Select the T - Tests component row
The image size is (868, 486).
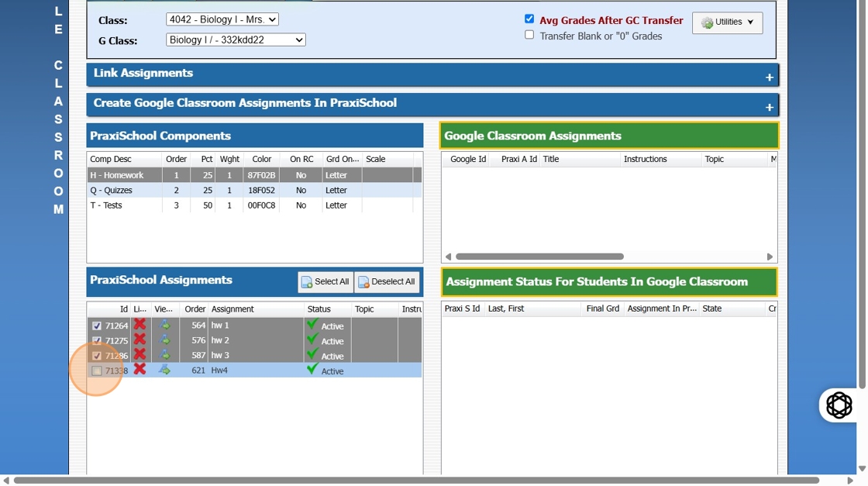[x=254, y=205]
